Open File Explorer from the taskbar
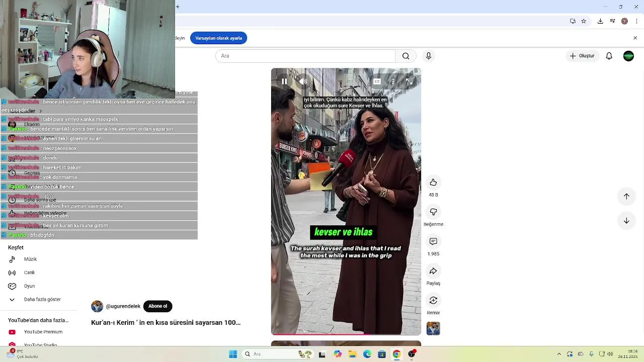 (x=353, y=354)
